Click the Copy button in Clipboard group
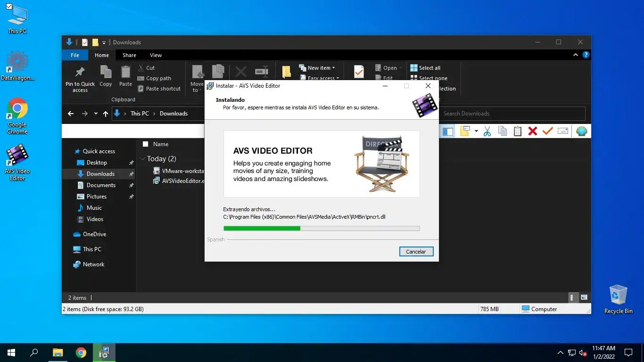Image resolution: width=644 pixels, height=362 pixels. pyautogui.click(x=106, y=76)
